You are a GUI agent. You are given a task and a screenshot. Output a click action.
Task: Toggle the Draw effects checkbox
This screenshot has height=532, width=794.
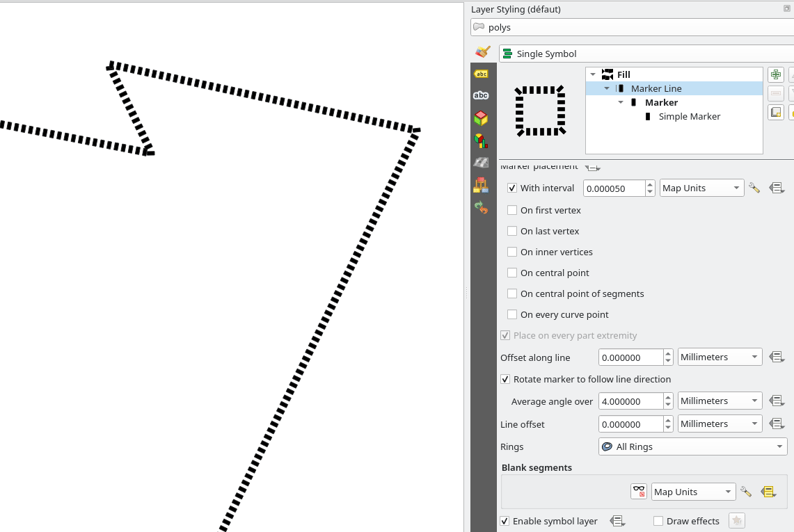[x=658, y=521]
